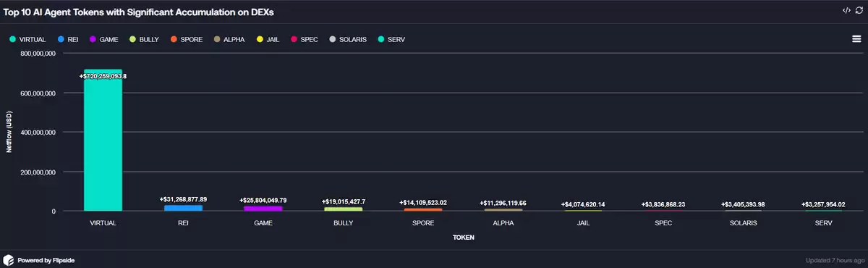
Task: Click the Netflow (USD) axis title
Action: click(9, 133)
